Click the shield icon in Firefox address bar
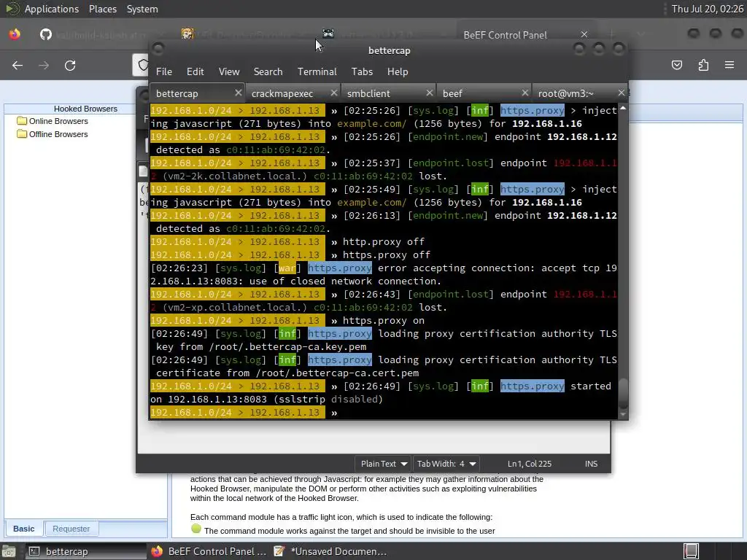Image resolution: width=747 pixels, height=560 pixels. click(x=142, y=65)
